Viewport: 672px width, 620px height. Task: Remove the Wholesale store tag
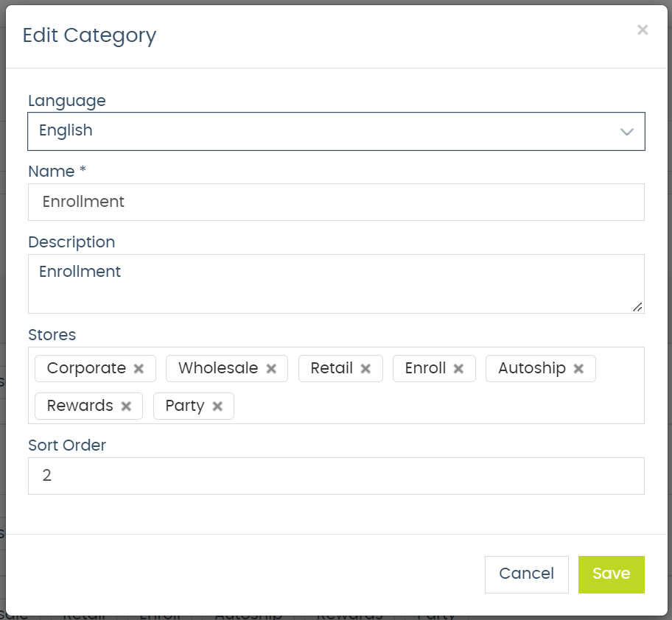(271, 368)
